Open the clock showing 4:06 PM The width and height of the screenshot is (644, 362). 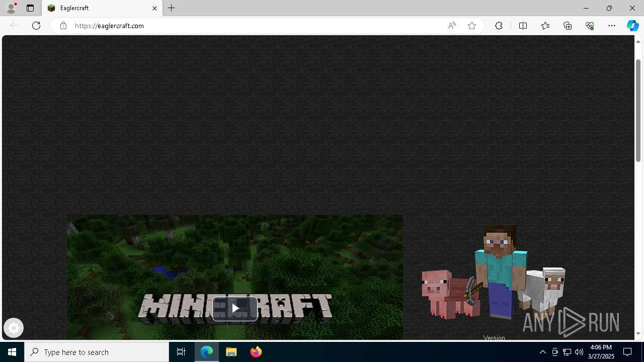602,352
